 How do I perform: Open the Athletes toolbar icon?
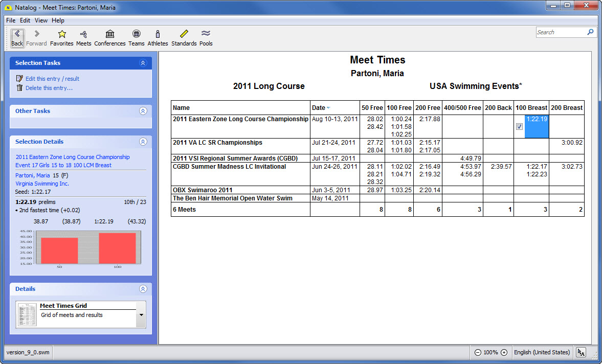pos(158,37)
